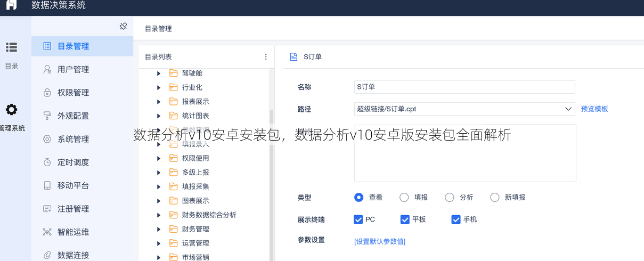The width and height of the screenshot is (644, 261).
Task: Open the 路径 dropdown with 超级链接/S订单.cpt
Action: (x=464, y=109)
